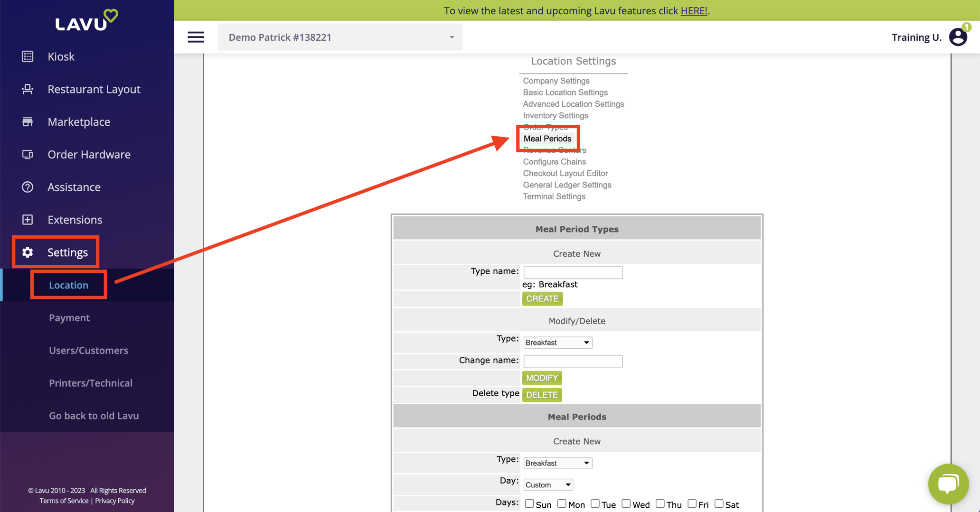Open Advanced Location Settings link
The image size is (980, 512).
click(x=573, y=104)
